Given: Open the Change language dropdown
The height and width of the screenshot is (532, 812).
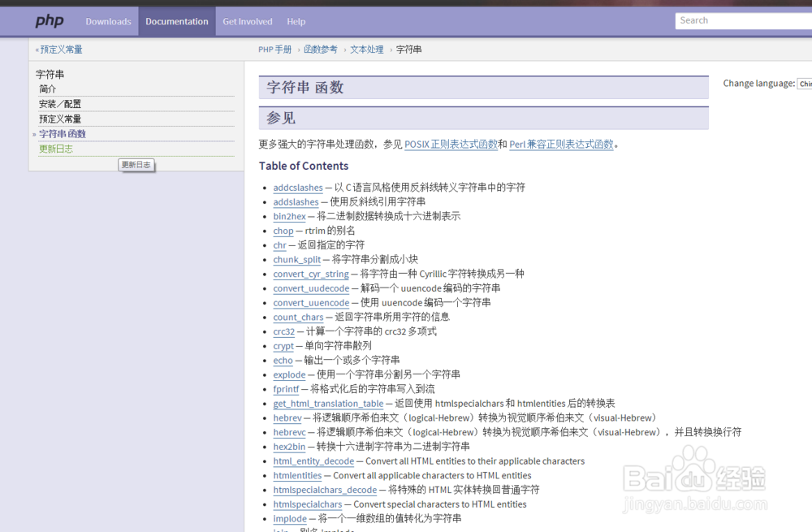Looking at the screenshot, I should 804,84.
